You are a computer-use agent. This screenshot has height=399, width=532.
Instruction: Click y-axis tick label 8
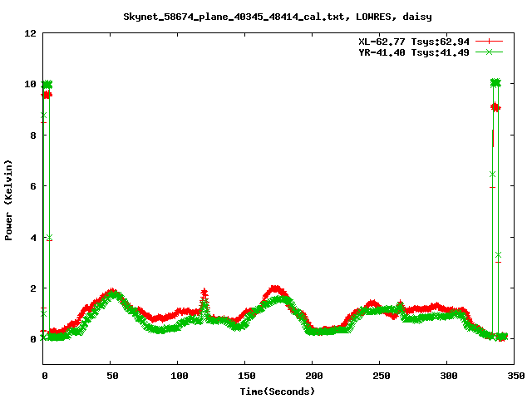point(33,135)
